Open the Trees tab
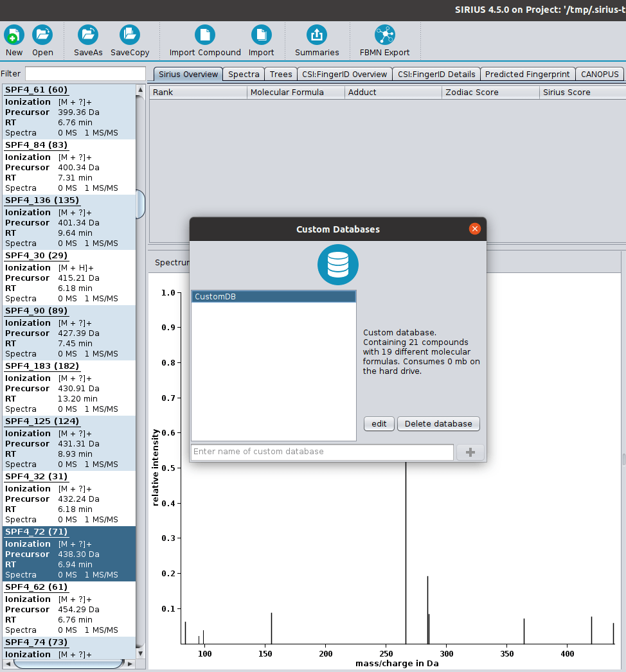Screen dimensions: 626x672 pos(281,74)
